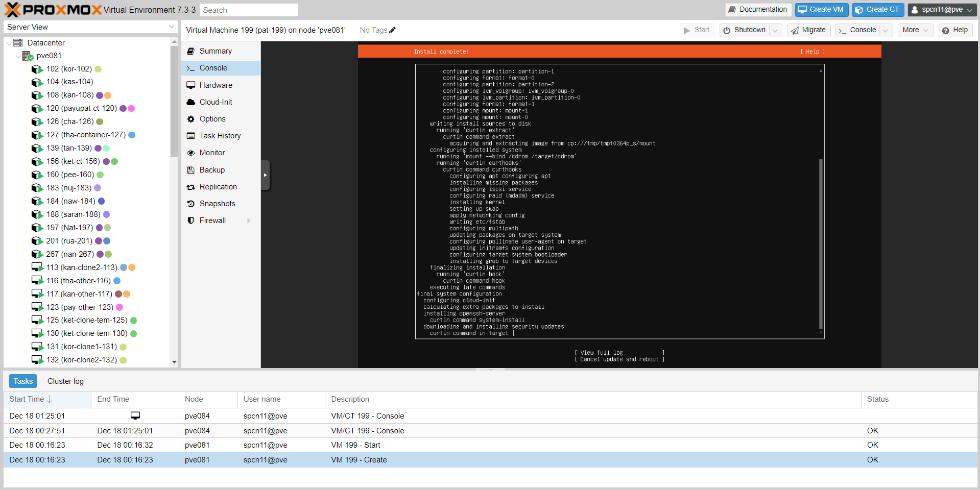Expand the Shutdown dropdown arrow
The height and width of the screenshot is (490, 980).
pos(776,30)
